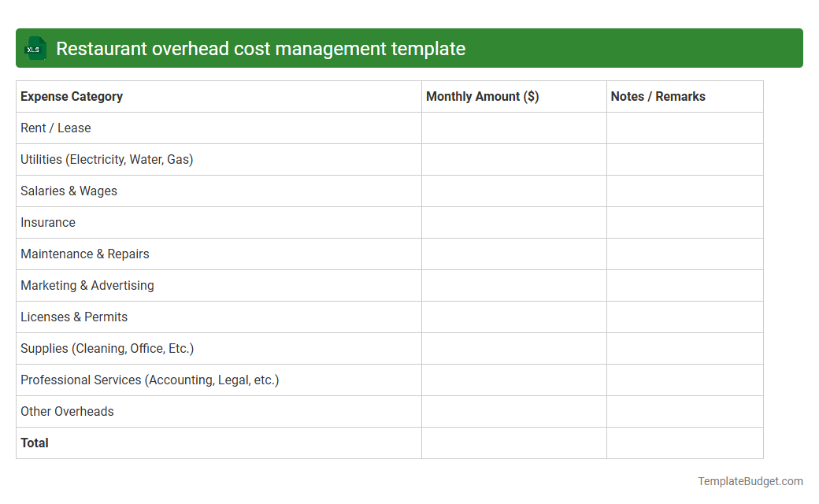Screen dimensions: 819x504
Task: Click the Monthly Amount cell in Total row
Action: tap(513, 443)
